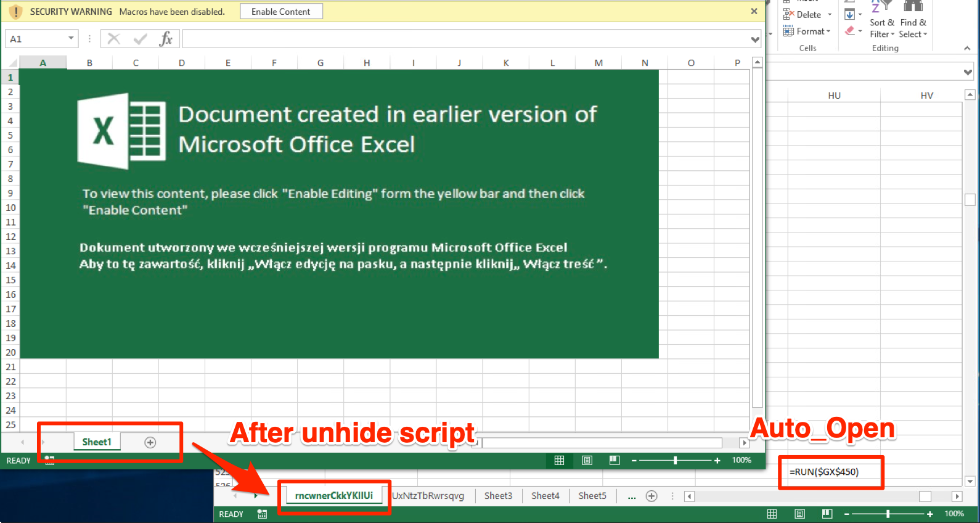Click the security warning shield icon
The height and width of the screenshot is (523, 980).
click(x=16, y=12)
